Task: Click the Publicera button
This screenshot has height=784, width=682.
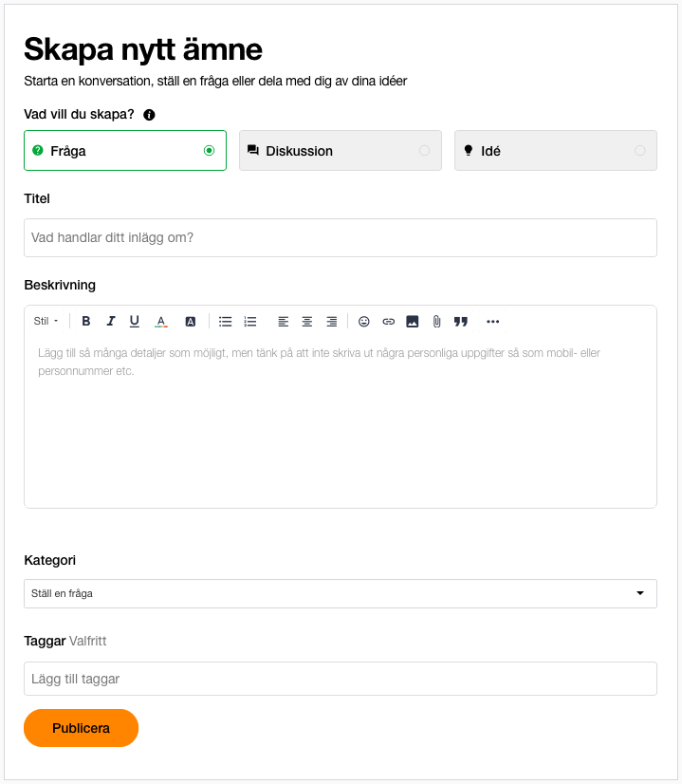Action: (x=81, y=728)
